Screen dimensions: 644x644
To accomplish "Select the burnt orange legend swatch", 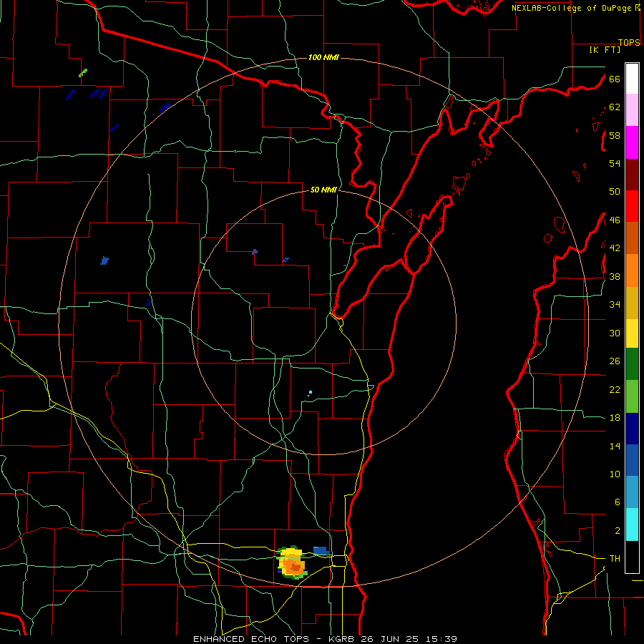I will (632, 238).
